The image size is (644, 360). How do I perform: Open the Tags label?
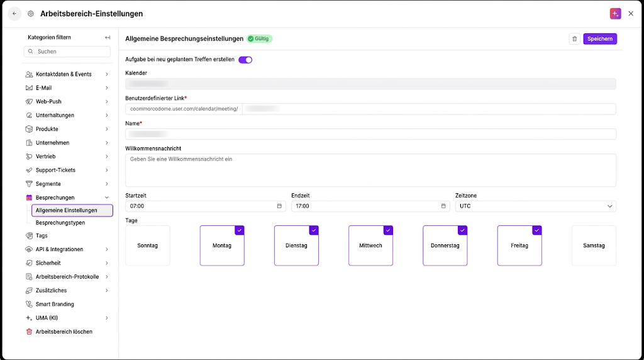pos(42,235)
